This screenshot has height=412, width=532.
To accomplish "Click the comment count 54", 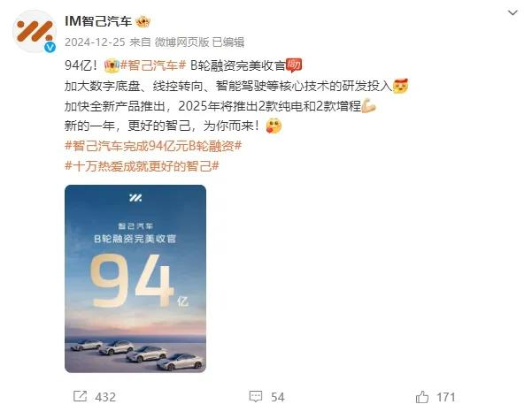I will (278, 397).
